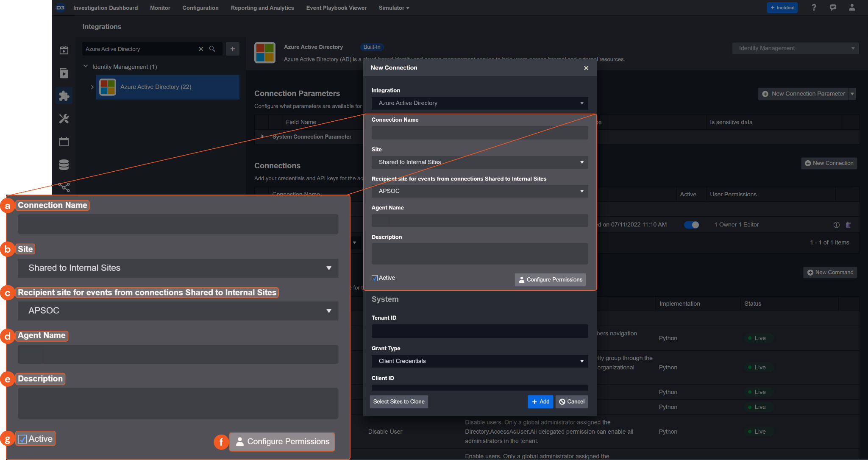The image size is (868, 460).
Task: Expand the Grant Type Client Credentials dropdown
Action: [479, 361]
